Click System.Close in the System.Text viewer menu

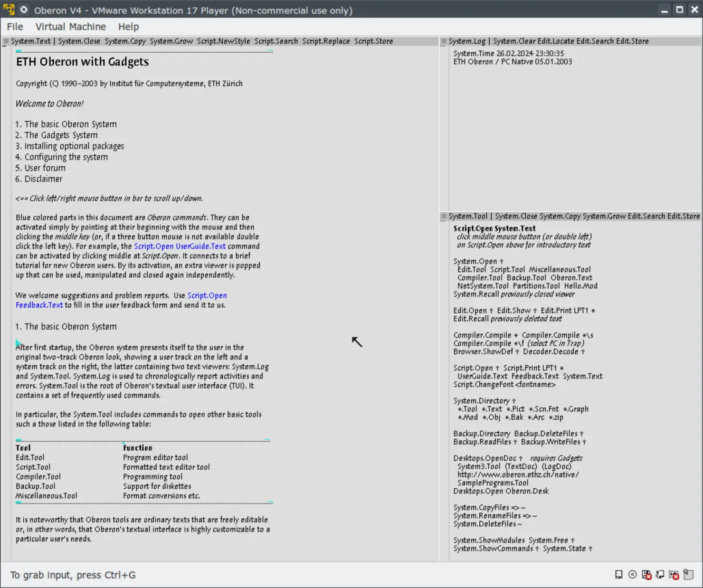[79, 41]
